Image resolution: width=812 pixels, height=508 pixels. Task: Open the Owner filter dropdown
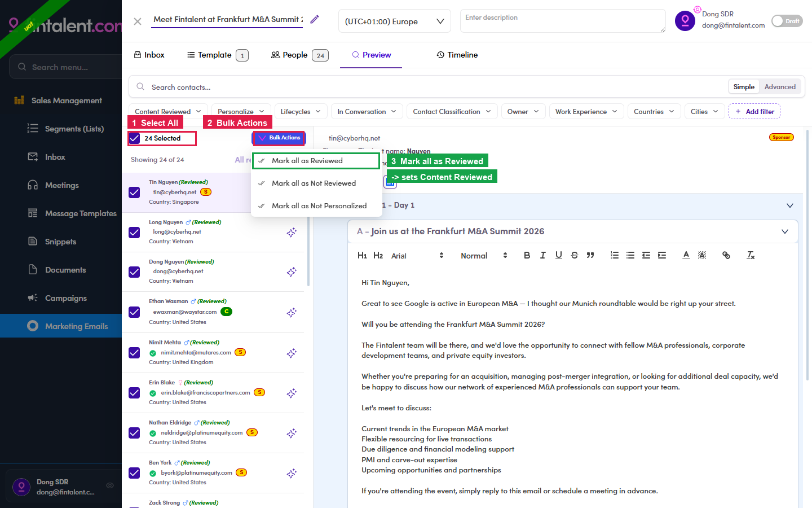coord(523,112)
